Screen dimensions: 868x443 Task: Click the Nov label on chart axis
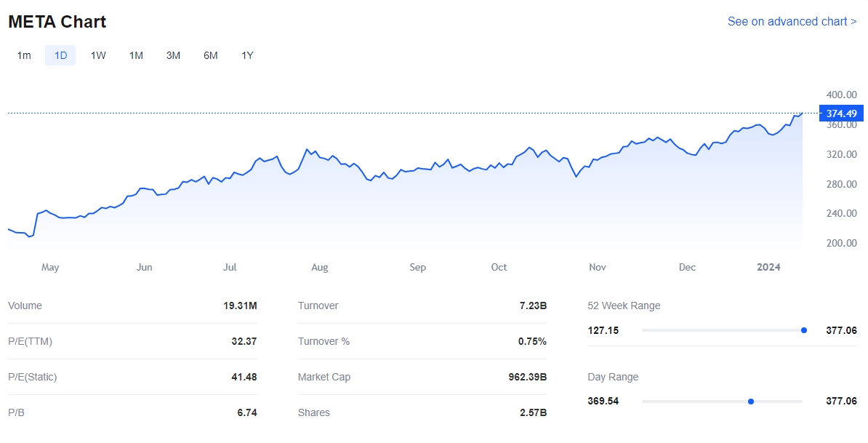(598, 268)
